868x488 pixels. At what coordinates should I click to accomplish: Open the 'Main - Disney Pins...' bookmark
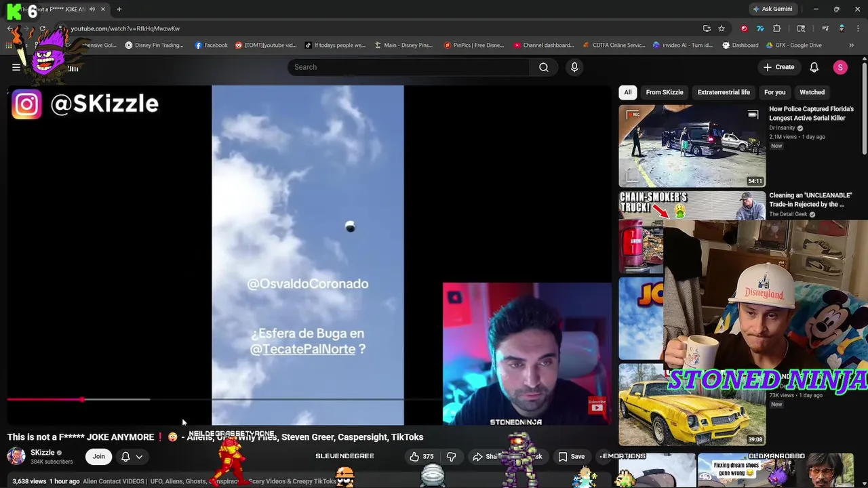click(403, 45)
